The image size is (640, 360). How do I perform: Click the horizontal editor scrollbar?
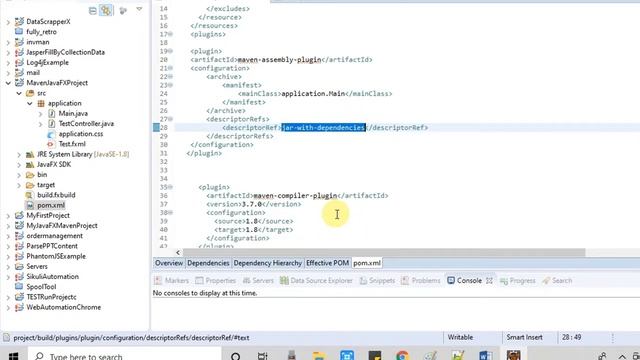pyautogui.click(x=384, y=253)
